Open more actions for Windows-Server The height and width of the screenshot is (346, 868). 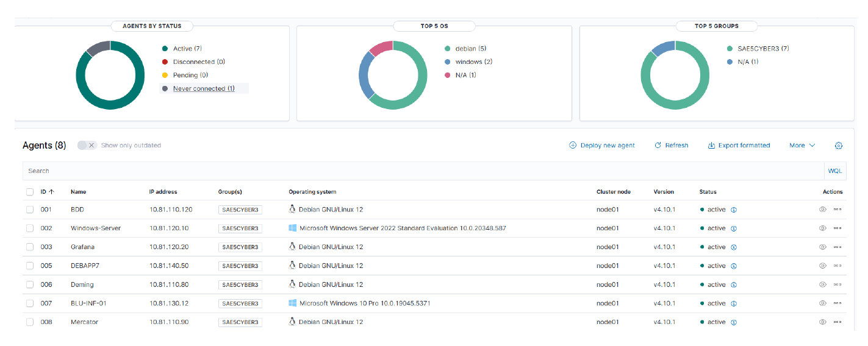pyautogui.click(x=838, y=228)
